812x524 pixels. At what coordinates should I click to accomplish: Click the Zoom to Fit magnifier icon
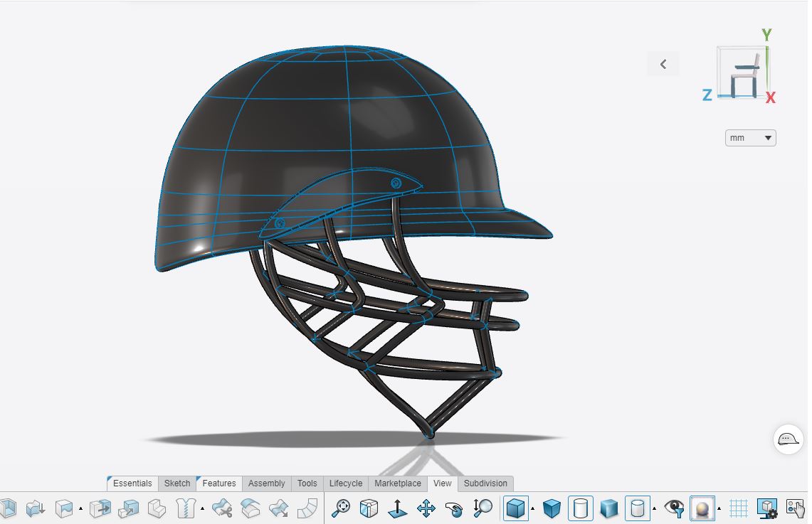click(x=342, y=508)
